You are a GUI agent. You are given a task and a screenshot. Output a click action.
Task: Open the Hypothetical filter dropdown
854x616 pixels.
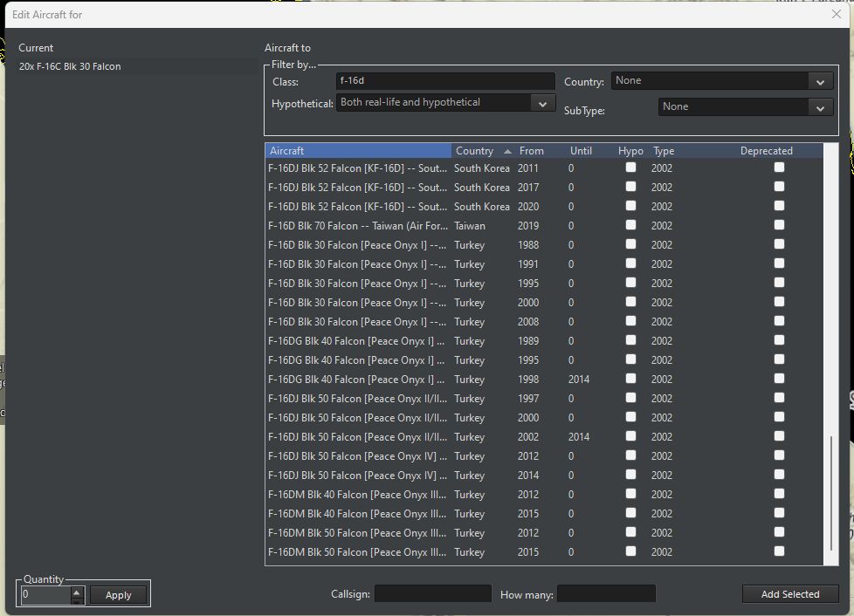[x=543, y=102]
